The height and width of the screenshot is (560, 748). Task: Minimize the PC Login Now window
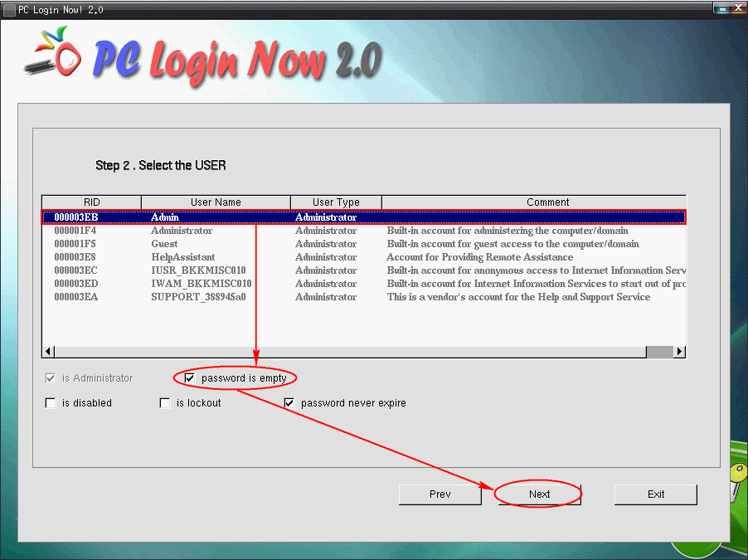pyautogui.click(x=722, y=8)
